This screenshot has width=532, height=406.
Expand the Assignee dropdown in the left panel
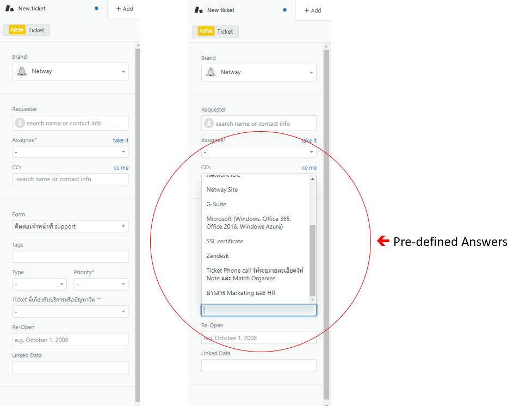coord(70,152)
